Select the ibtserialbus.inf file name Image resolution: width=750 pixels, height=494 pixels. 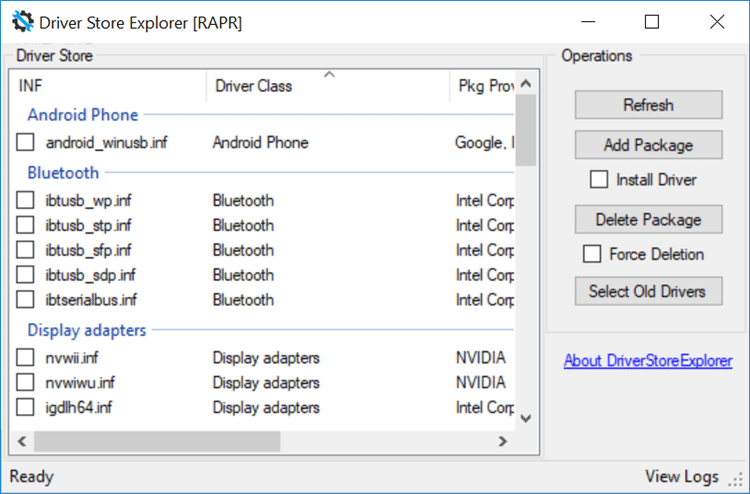tap(91, 300)
